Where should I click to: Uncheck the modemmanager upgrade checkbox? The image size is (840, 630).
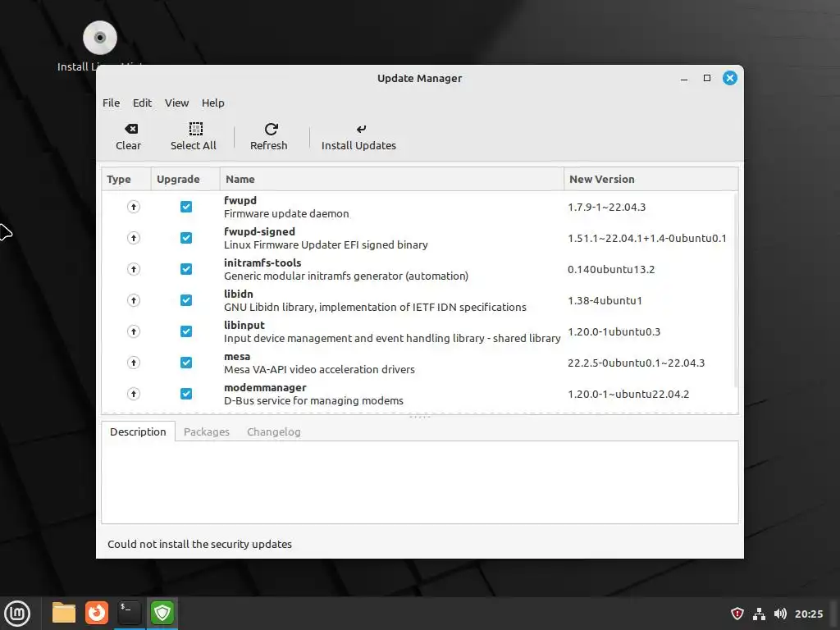pos(186,394)
